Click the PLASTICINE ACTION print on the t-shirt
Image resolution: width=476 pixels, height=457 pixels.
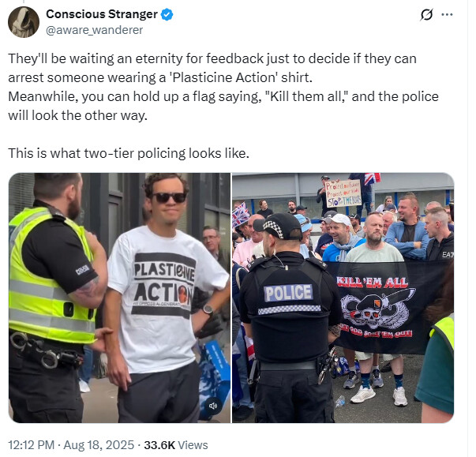[x=164, y=284]
